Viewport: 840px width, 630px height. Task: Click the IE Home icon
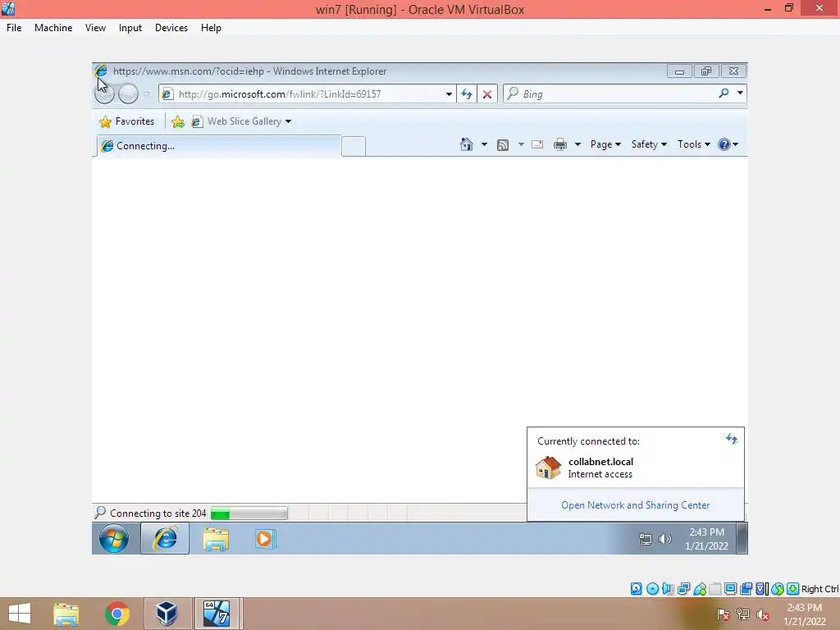[467, 144]
